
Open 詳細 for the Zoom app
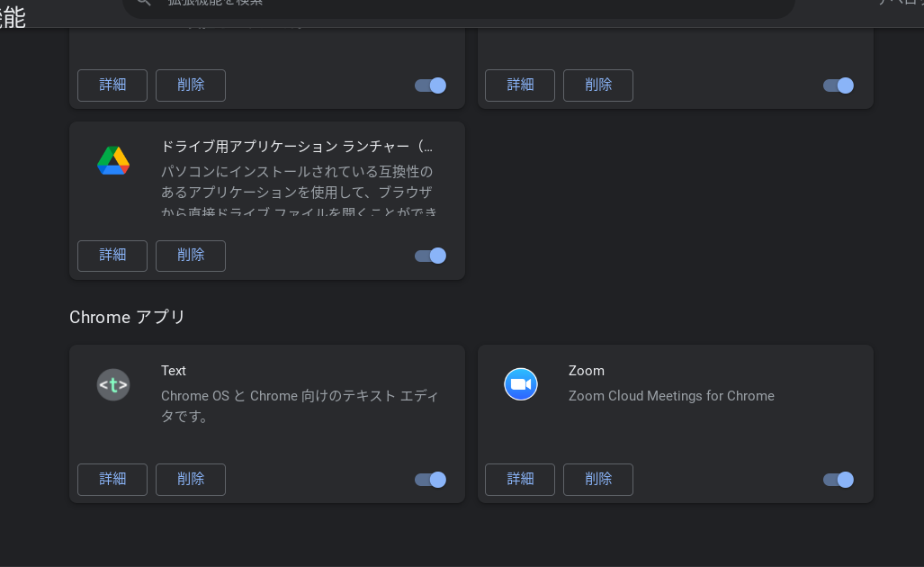click(520, 479)
